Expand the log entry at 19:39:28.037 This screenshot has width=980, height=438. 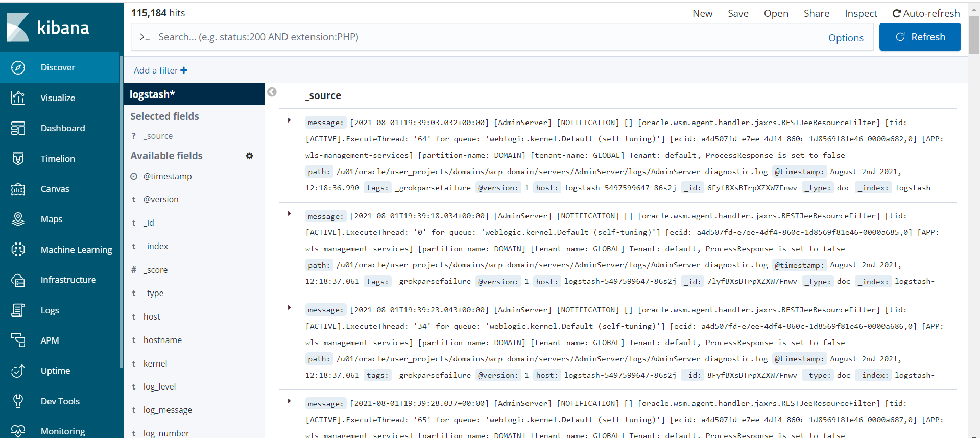click(289, 401)
